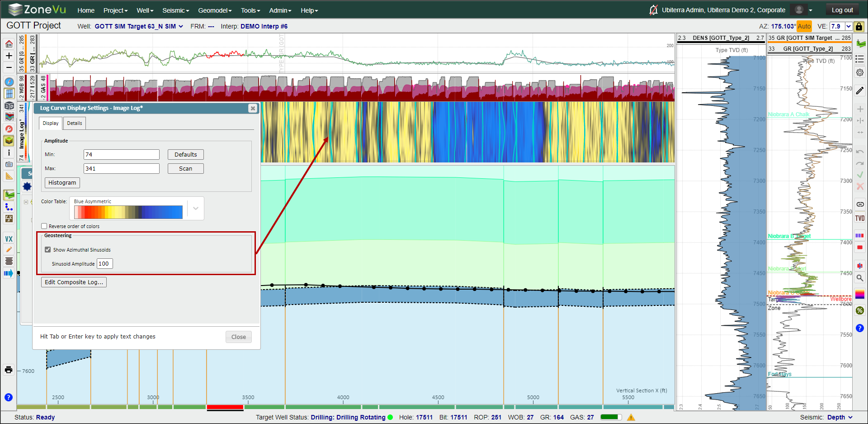Viewport: 868px width, 424px height.
Task: Click the Blue Asymmetric color gradient
Action: (x=128, y=212)
